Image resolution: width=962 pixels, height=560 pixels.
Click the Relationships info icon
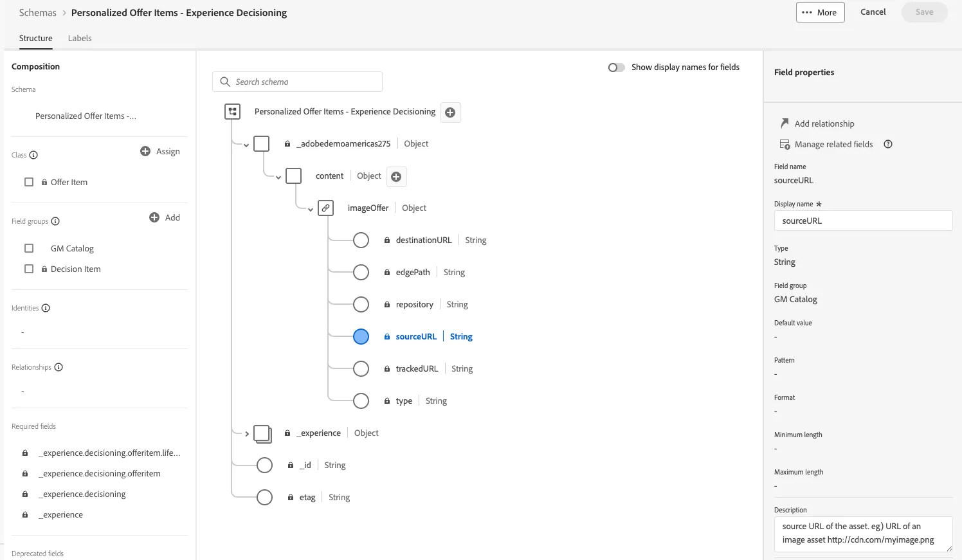click(x=59, y=367)
